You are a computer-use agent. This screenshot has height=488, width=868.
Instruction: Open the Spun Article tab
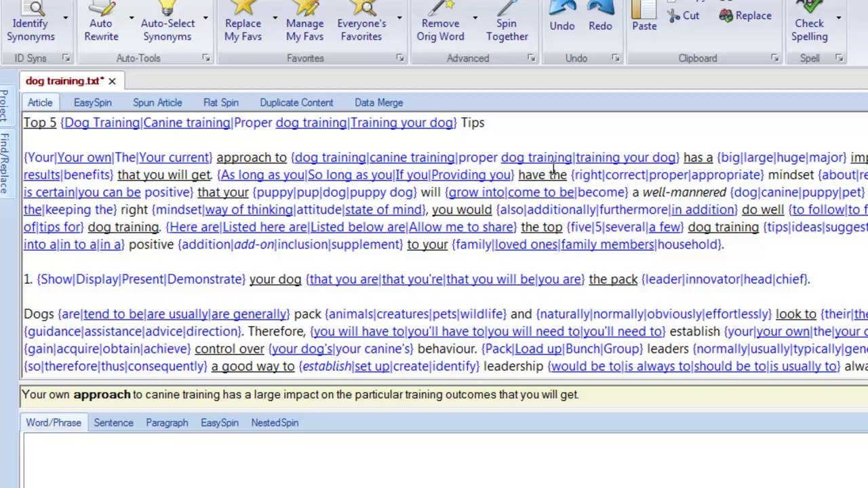point(157,102)
